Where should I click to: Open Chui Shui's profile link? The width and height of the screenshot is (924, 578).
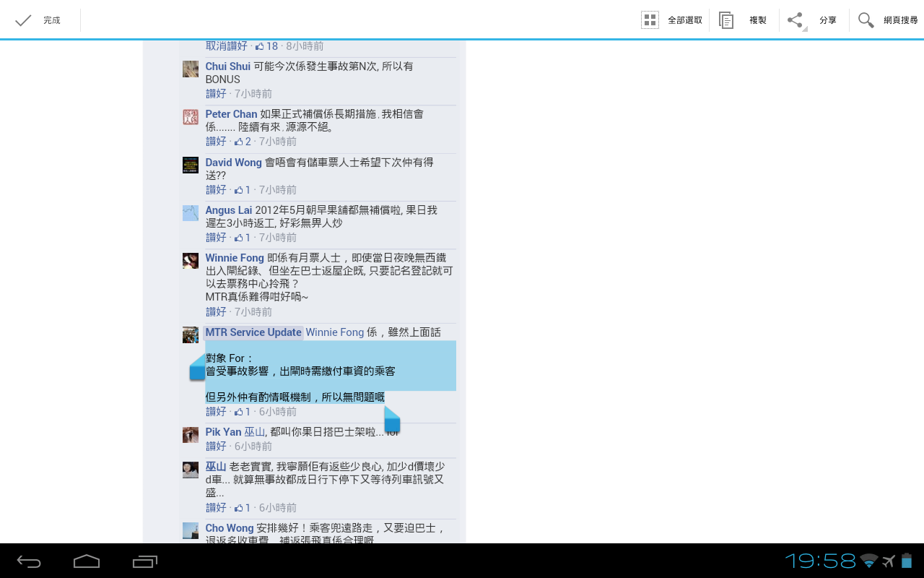pyautogui.click(x=227, y=66)
